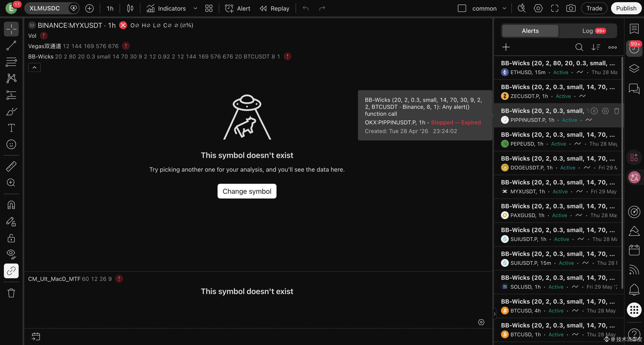Select the DOGEUSDT.P 1h alert row
This screenshot has width=644, height=345.
tap(558, 163)
